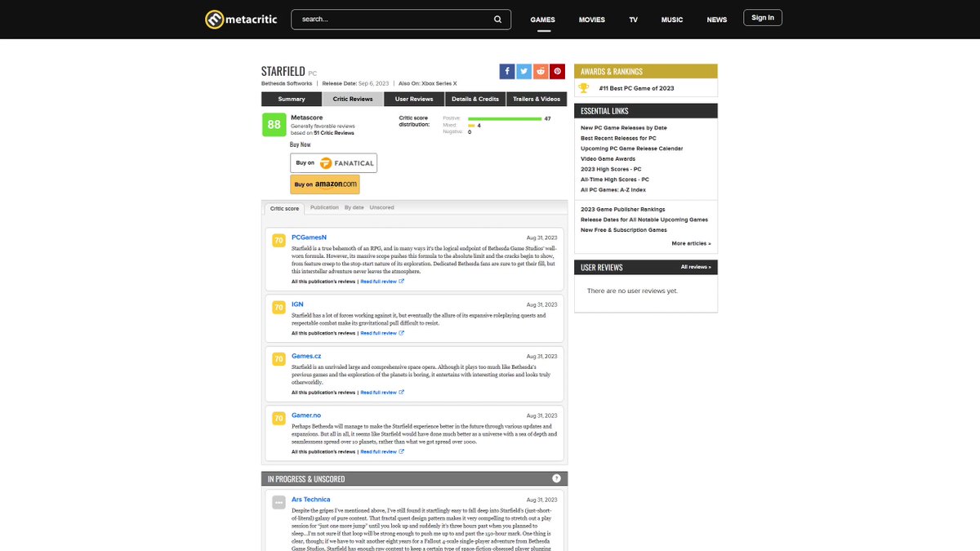Click the green 88 Metascore badge
Image resolution: width=980 pixels, height=551 pixels.
coord(274,125)
